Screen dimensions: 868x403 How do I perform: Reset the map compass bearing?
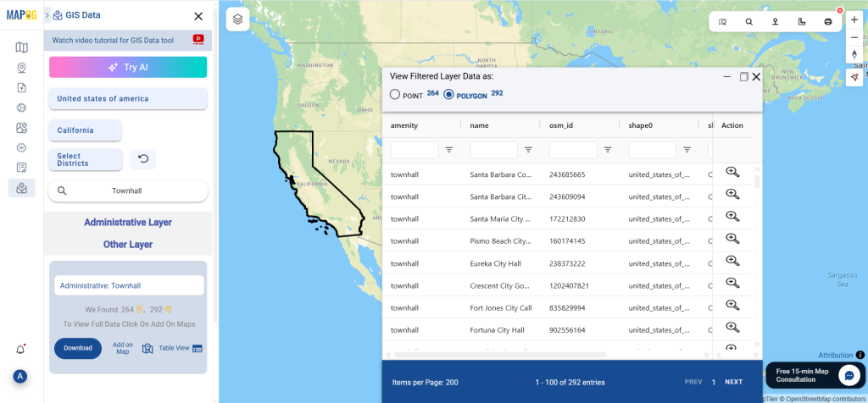tap(854, 54)
